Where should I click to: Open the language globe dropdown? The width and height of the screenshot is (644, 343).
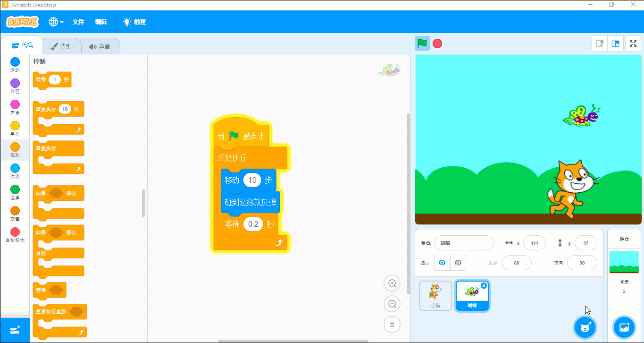tap(56, 22)
